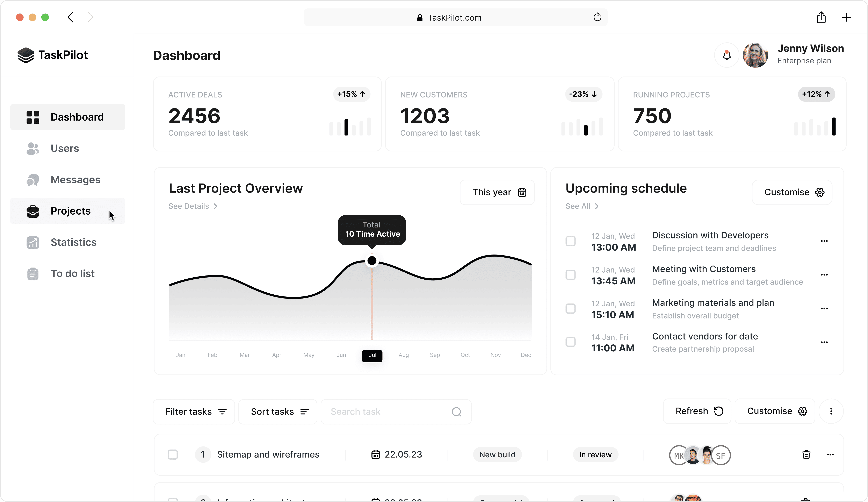
Task: Click the Active Deals mini bar chart
Action: tap(350, 127)
